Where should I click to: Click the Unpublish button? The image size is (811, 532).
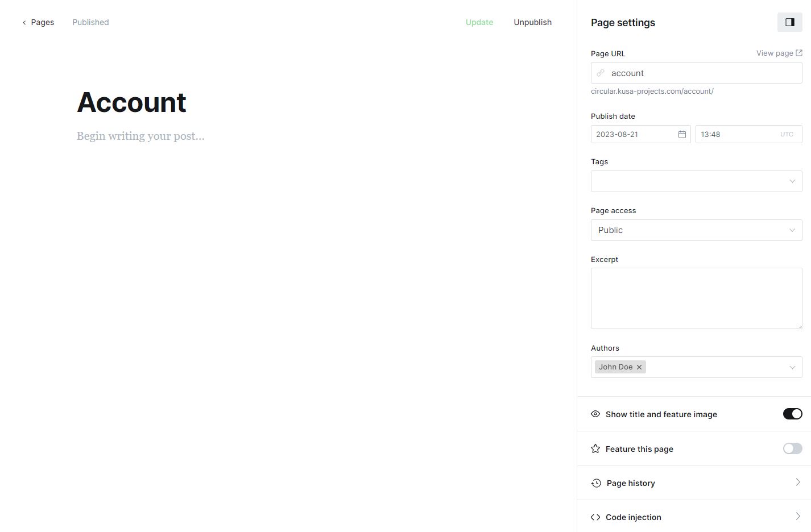click(532, 22)
